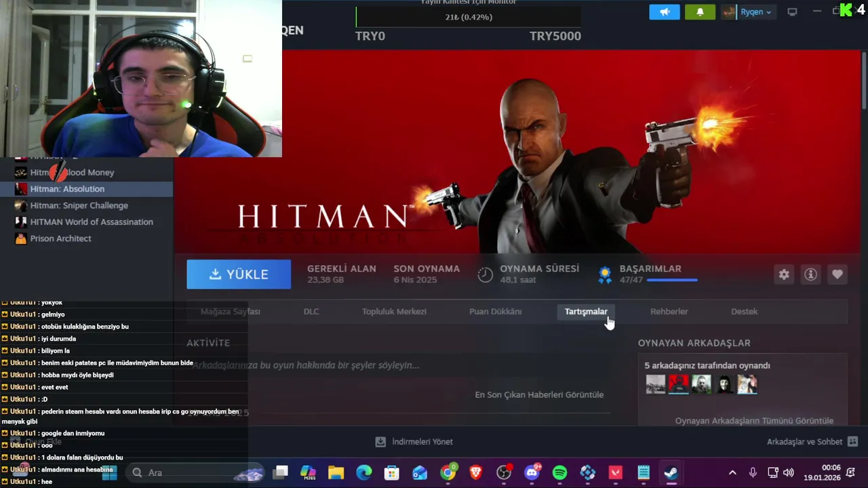
Task: Click the 47/47 achievements count
Action: 631,280
